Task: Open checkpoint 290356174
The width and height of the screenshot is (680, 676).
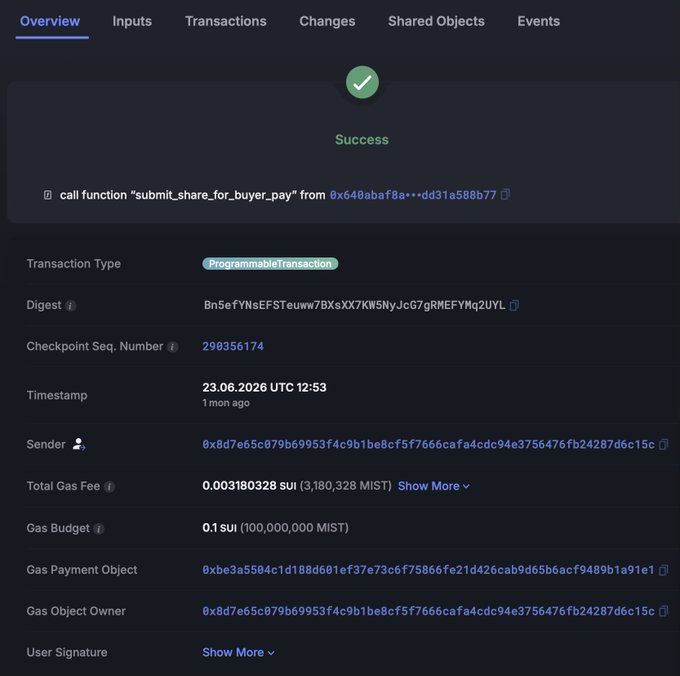Action: (233, 346)
